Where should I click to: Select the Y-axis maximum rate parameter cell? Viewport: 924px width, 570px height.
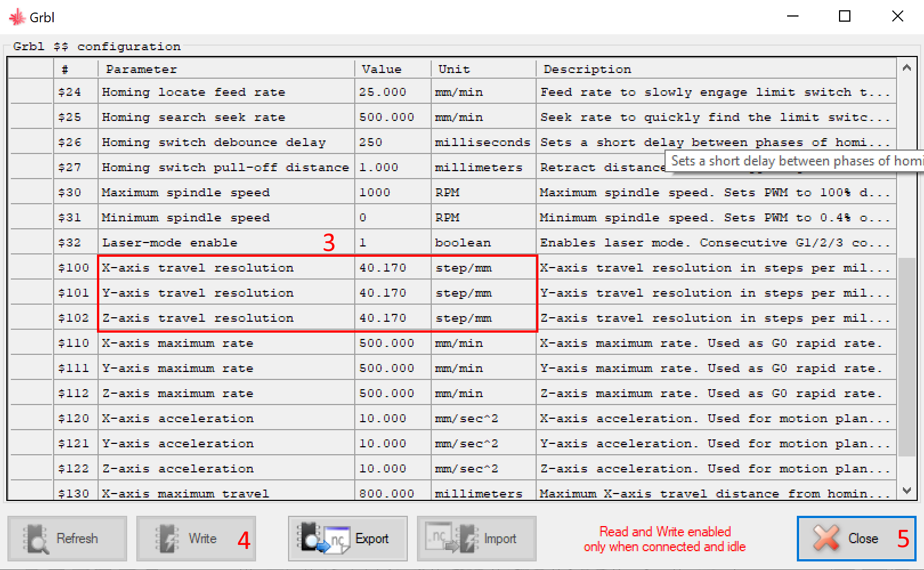[x=226, y=368]
